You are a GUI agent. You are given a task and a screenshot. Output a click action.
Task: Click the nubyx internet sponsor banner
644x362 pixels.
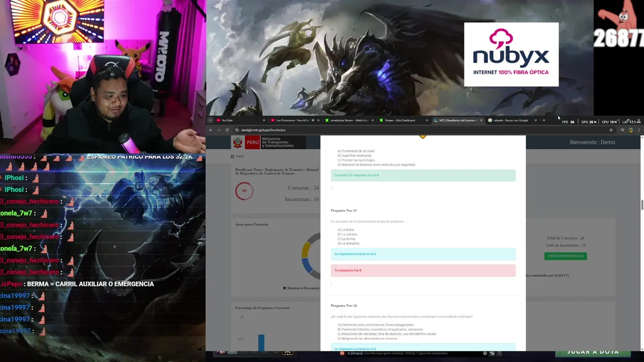[x=511, y=54]
